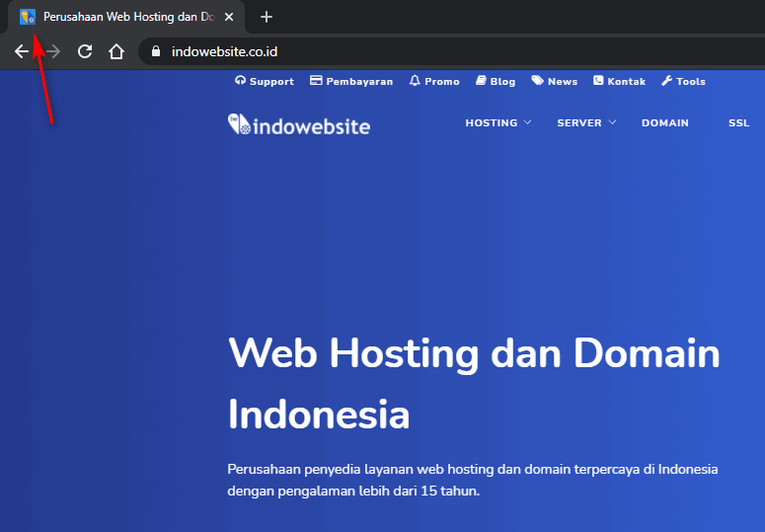765x532 pixels.
Task: Click the News tag icon
Action: pyautogui.click(x=538, y=81)
